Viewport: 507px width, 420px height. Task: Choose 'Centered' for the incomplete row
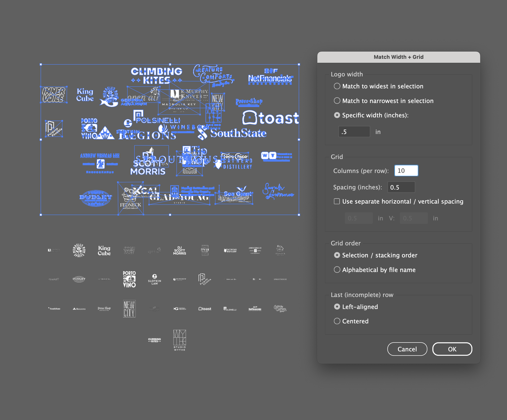tap(337, 321)
